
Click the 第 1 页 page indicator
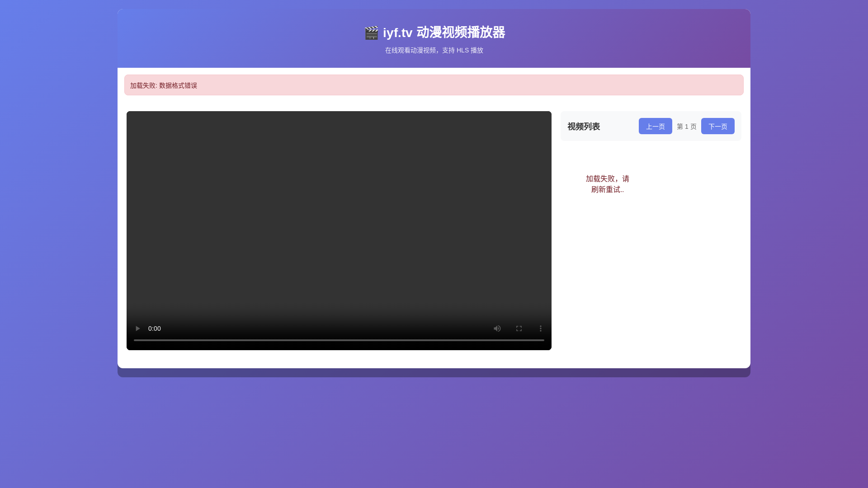pyautogui.click(x=687, y=127)
